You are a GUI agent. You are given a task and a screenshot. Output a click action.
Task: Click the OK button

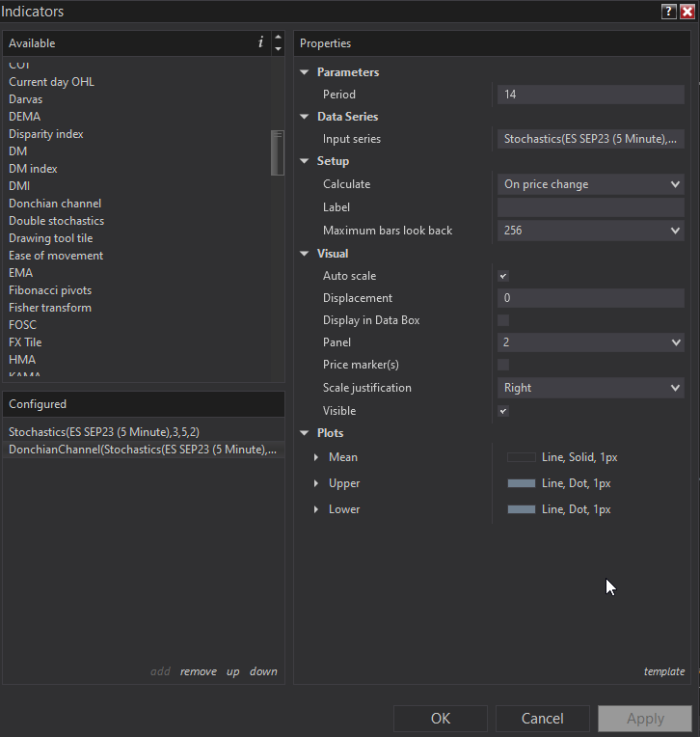tap(441, 719)
